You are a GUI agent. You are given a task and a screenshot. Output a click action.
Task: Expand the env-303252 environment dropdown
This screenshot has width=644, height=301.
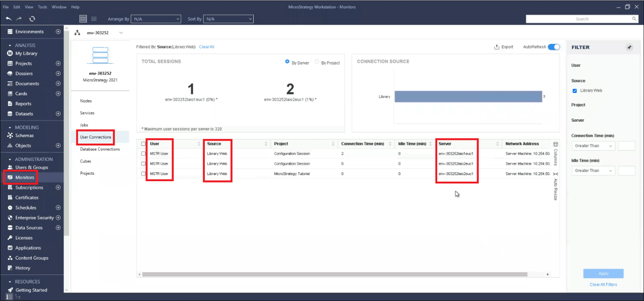point(121,33)
